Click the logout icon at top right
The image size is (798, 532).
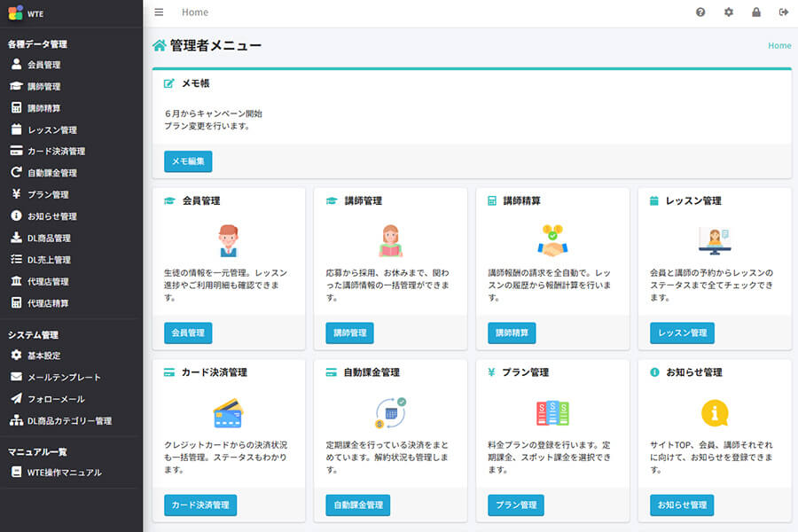784,12
